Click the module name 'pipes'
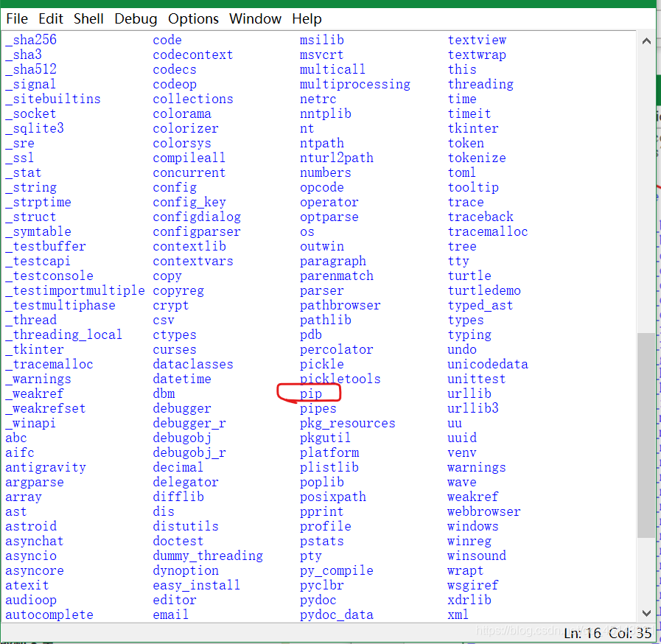 [318, 408]
